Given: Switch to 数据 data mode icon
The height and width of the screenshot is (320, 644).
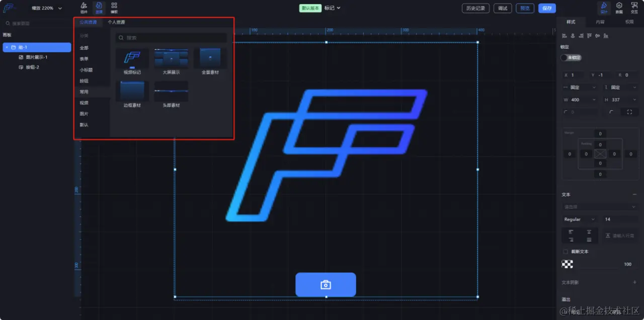Looking at the screenshot, I should (619, 8).
